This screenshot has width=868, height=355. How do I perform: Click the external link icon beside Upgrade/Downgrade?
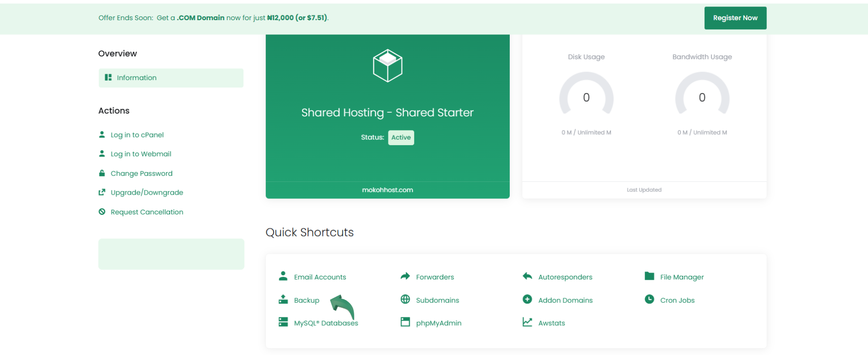pyautogui.click(x=102, y=192)
